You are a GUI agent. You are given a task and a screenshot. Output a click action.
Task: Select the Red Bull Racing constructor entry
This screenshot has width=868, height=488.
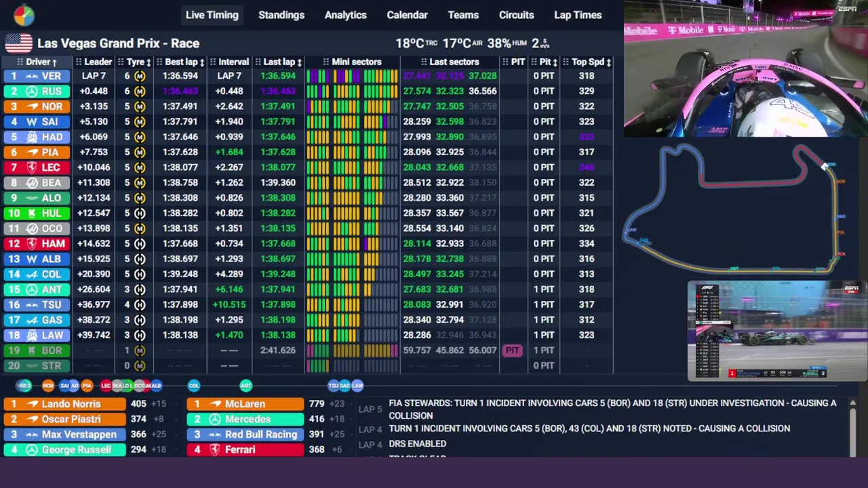(x=245, y=434)
